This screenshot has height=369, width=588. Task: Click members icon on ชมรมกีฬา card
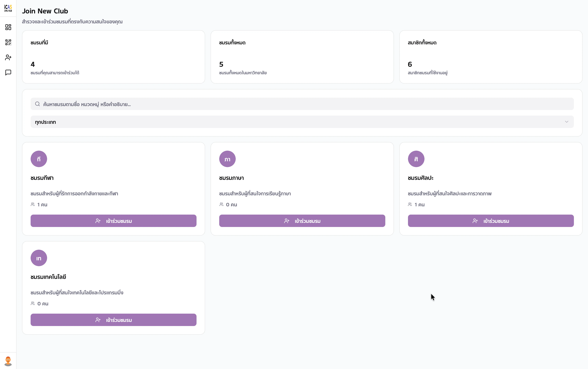(x=33, y=204)
